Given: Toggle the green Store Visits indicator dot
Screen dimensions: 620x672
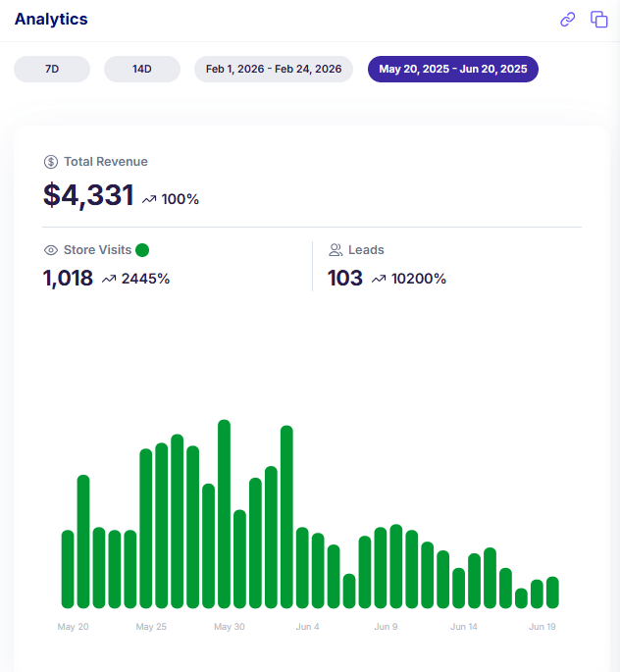Looking at the screenshot, I should [x=142, y=250].
